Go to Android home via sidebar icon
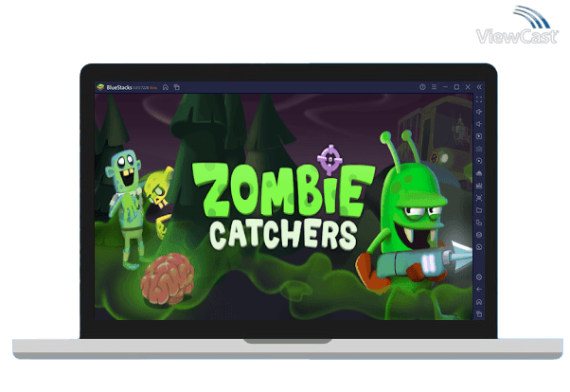The image size is (570, 392). [479, 302]
